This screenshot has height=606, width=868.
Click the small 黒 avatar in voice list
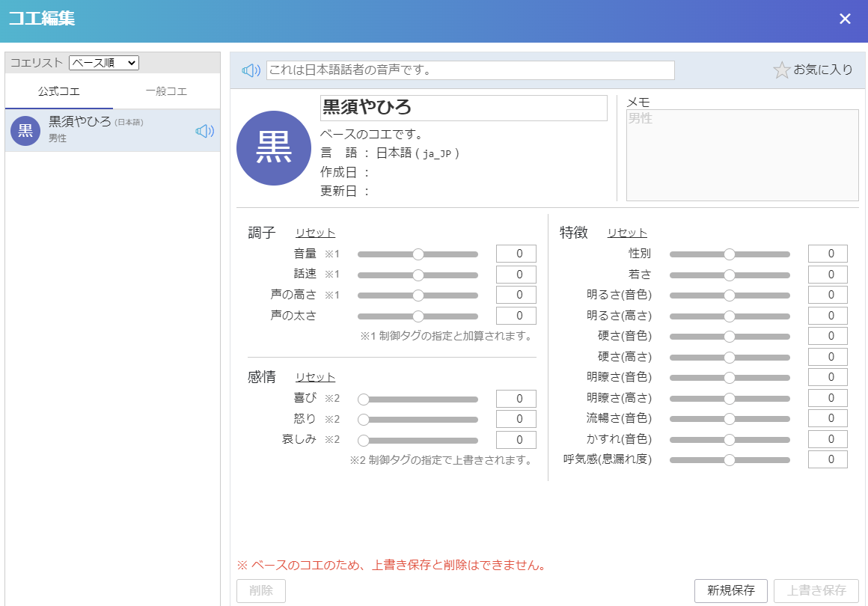click(25, 131)
